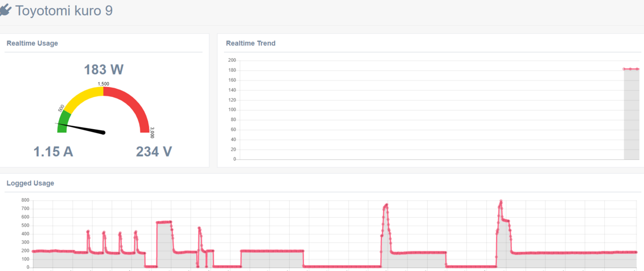Image resolution: width=644 pixels, height=271 pixels.
Task: Click the 1,500 label atop the gauge
Action: tap(103, 84)
